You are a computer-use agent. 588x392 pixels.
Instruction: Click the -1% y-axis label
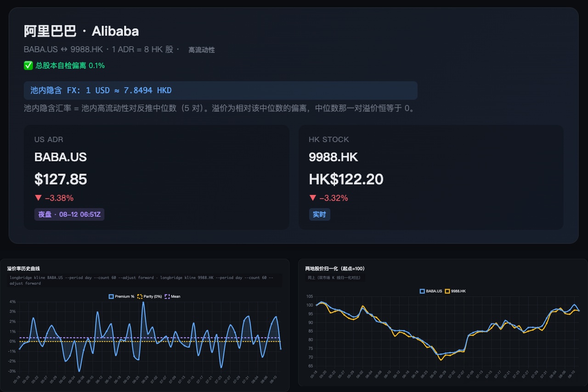(12, 351)
